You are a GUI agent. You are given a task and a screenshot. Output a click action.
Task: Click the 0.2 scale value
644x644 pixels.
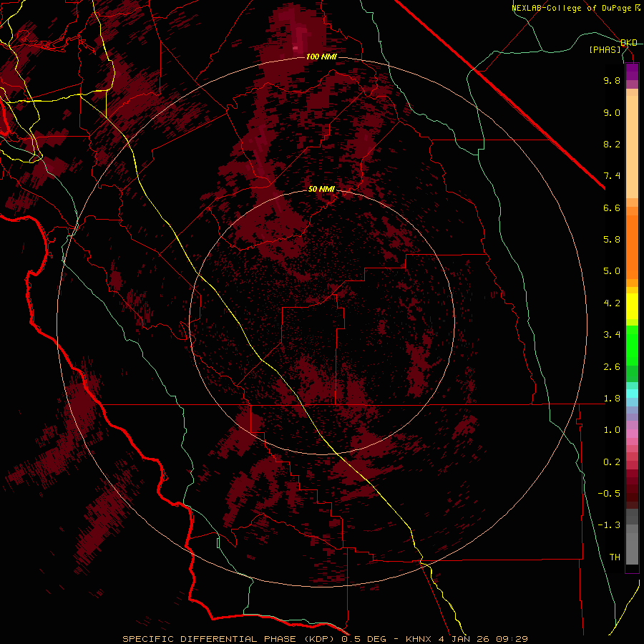[612, 462]
